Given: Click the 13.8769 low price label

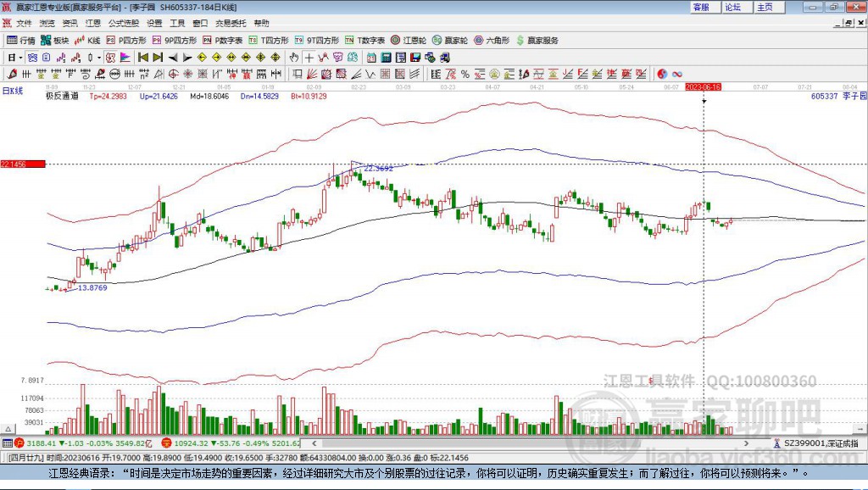Looking at the screenshot, I should coord(92,288).
